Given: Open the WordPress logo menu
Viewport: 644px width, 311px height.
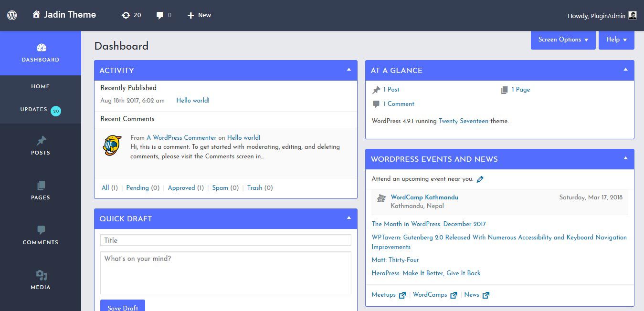Looking at the screenshot, I should point(12,15).
